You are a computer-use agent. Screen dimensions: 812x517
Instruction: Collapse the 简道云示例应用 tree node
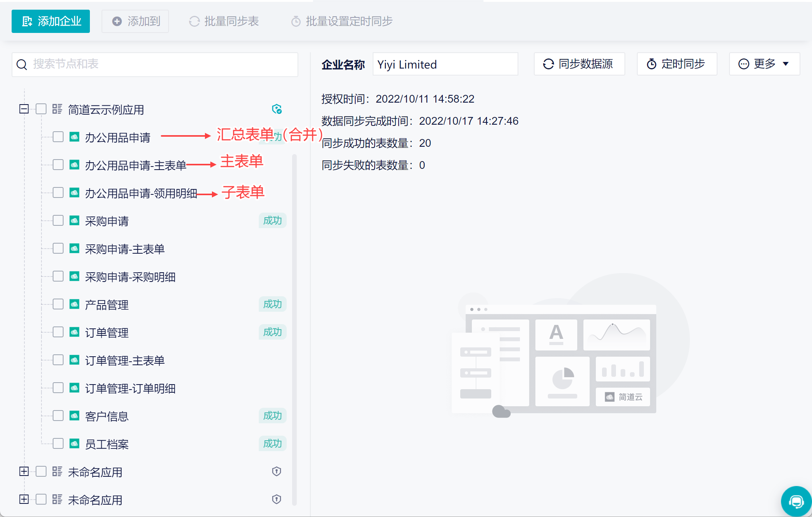pyautogui.click(x=24, y=109)
